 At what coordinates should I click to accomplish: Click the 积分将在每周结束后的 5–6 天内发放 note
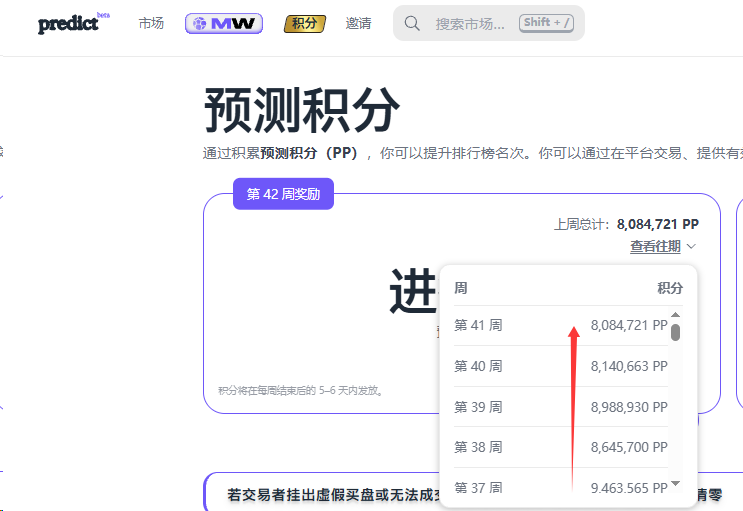tap(300, 391)
